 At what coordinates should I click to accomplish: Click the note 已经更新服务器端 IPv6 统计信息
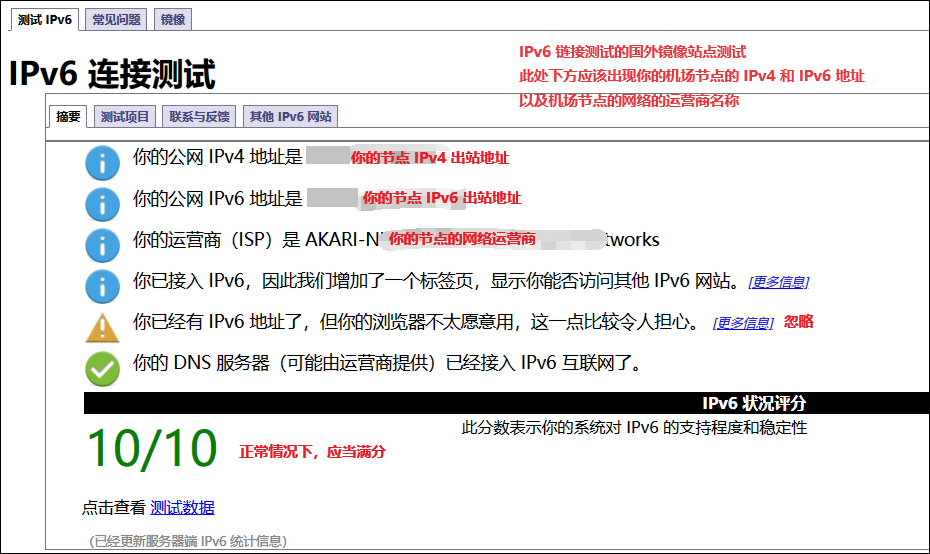[188, 541]
